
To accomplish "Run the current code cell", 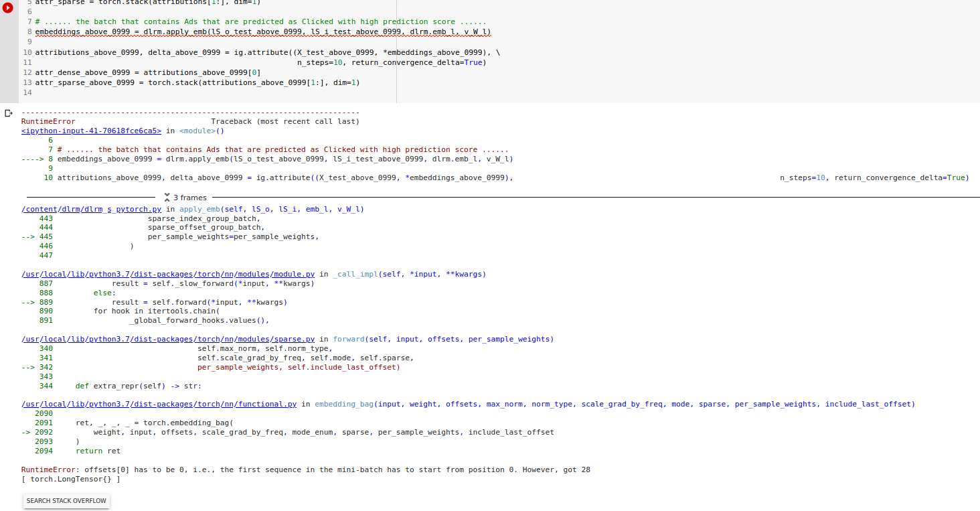I will pos(7,8).
